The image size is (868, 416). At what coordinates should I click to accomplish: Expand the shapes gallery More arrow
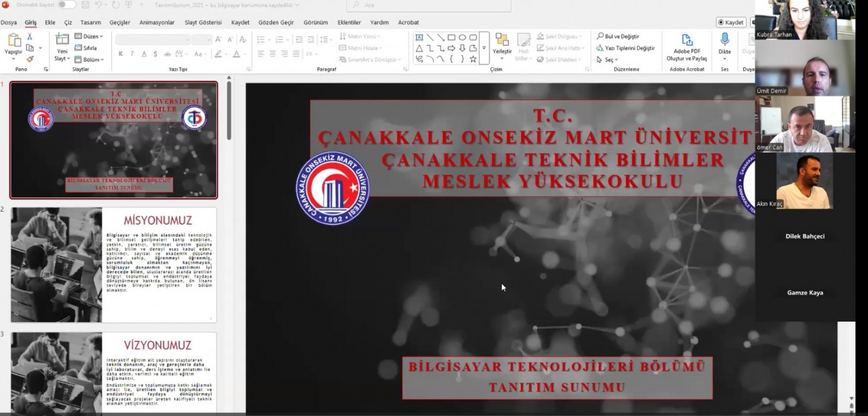tap(484, 48)
